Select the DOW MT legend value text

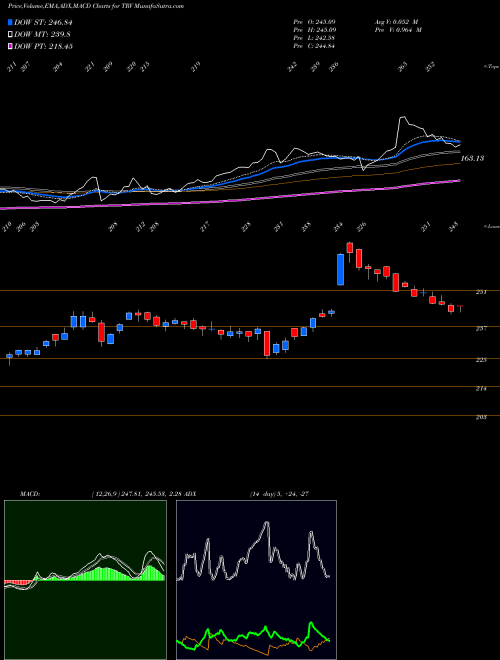[x=42, y=34]
